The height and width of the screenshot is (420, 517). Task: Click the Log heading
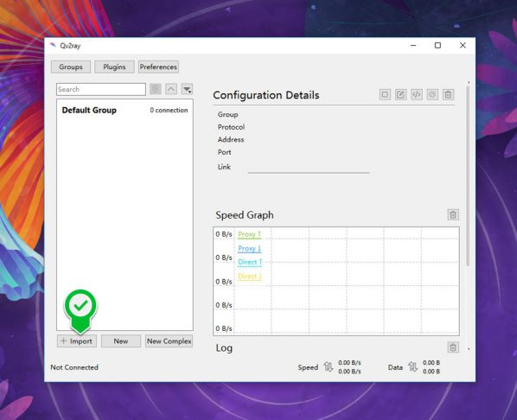pos(224,348)
